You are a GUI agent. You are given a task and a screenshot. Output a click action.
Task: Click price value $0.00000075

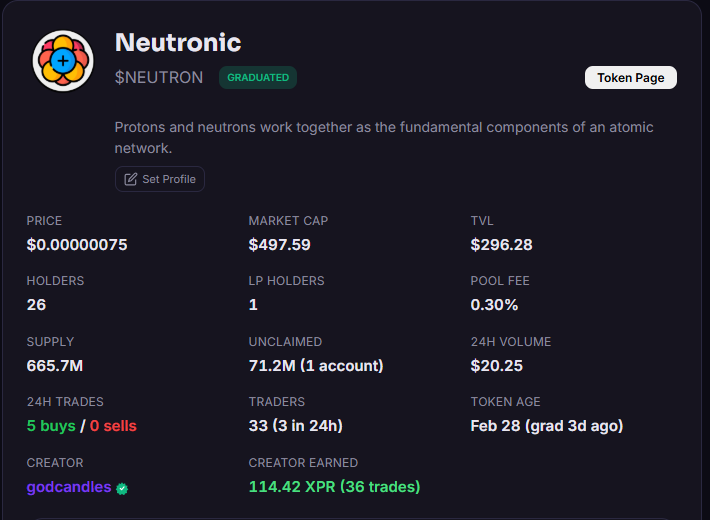pyautogui.click(x=77, y=245)
